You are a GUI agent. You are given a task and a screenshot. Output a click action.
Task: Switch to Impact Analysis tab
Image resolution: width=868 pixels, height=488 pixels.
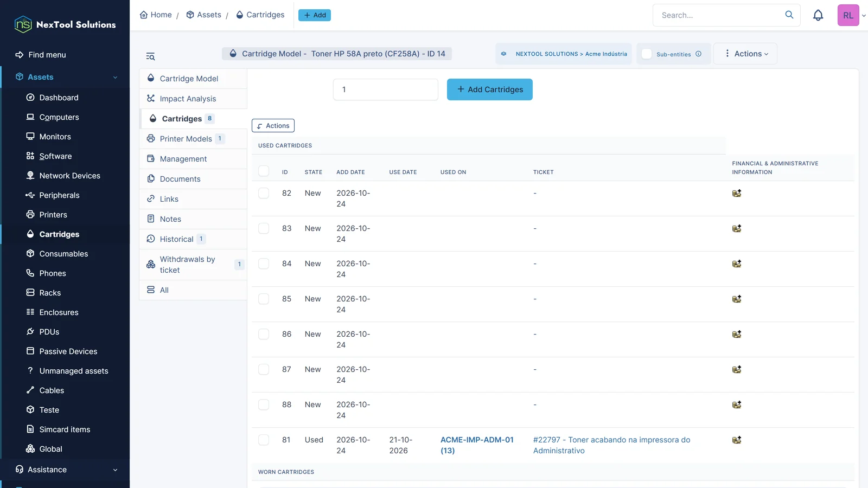click(193, 99)
